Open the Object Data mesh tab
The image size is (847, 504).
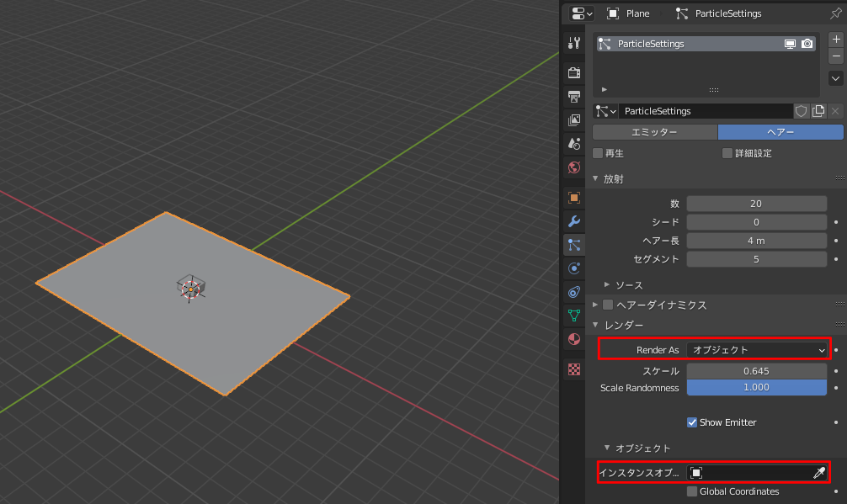[x=573, y=316]
